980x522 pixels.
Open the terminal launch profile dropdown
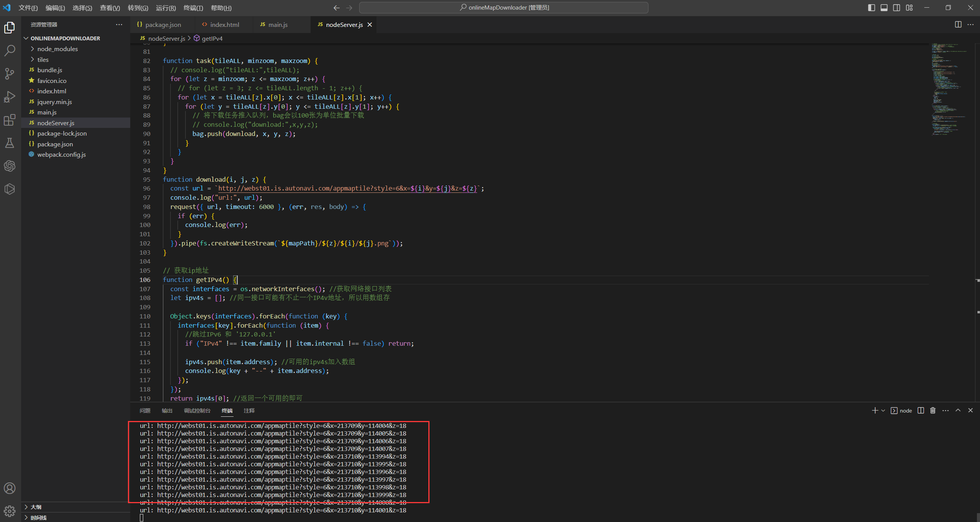[883, 411]
